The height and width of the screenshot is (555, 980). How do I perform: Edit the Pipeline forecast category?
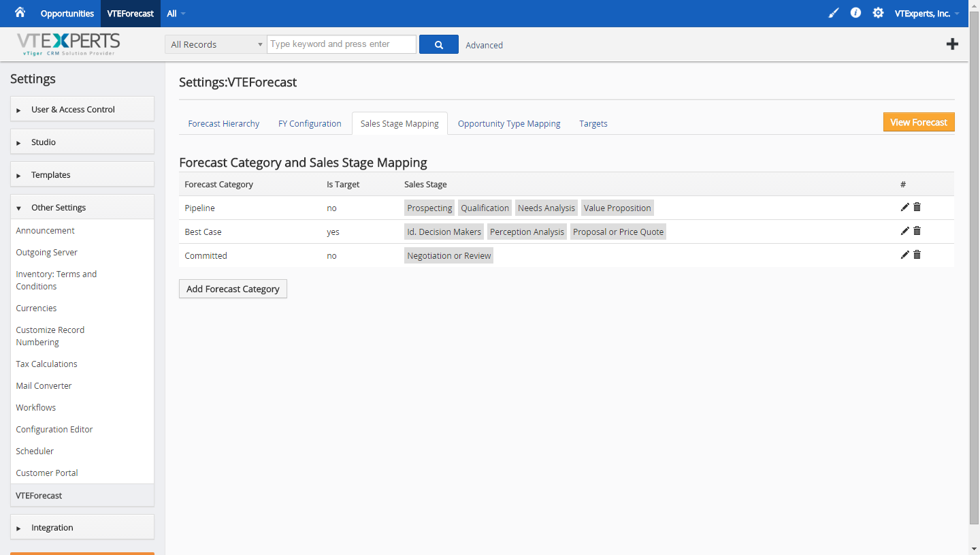coord(904,207)
